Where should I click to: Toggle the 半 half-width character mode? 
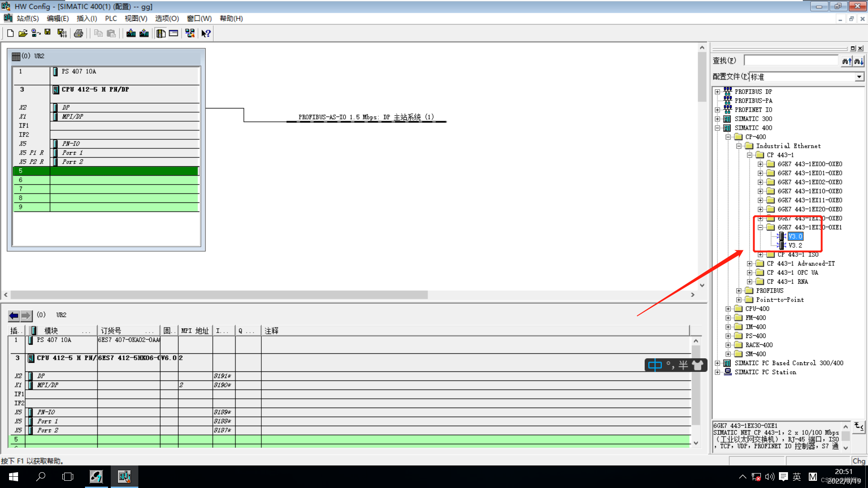click(x=683, y=365)
